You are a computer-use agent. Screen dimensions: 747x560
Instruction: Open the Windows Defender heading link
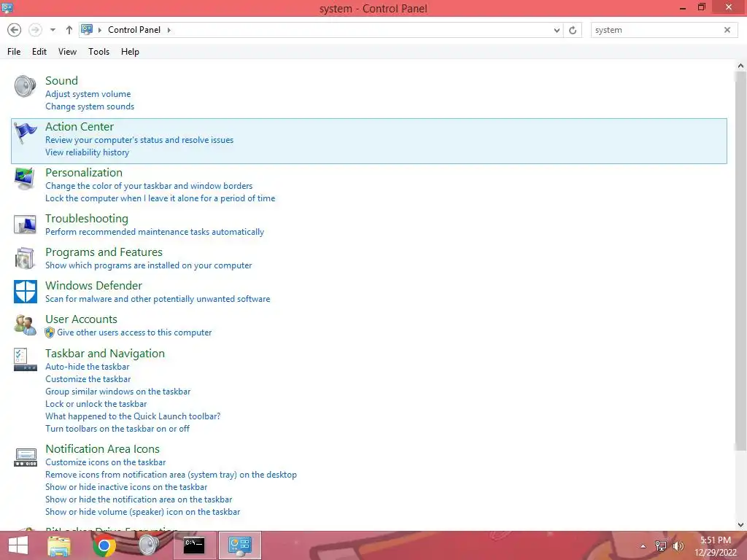(x=93, y=285)
